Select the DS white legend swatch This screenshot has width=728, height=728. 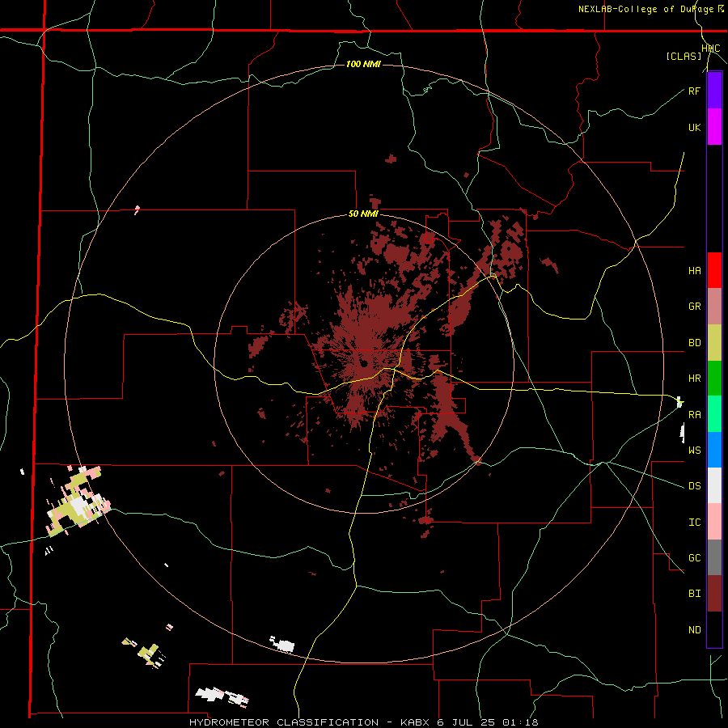pos(714,485)
